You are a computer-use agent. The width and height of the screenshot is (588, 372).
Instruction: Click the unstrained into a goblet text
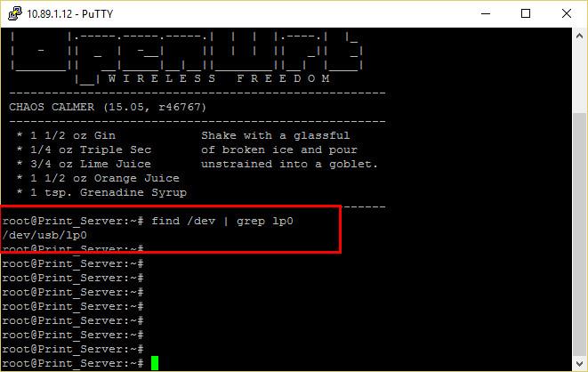tap(289, 164)
